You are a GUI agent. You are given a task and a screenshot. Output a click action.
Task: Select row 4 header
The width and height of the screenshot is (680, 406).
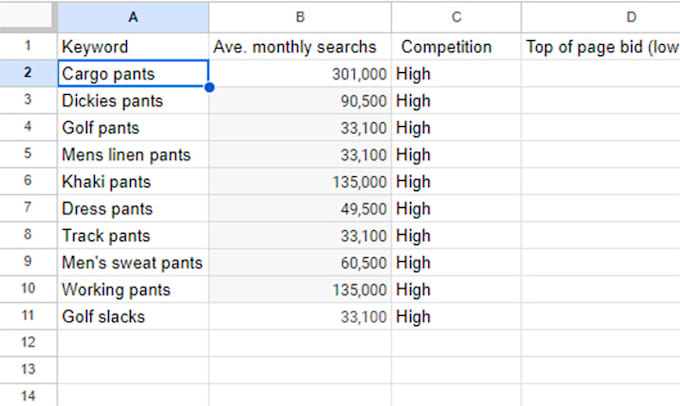(x=28, y=127)
